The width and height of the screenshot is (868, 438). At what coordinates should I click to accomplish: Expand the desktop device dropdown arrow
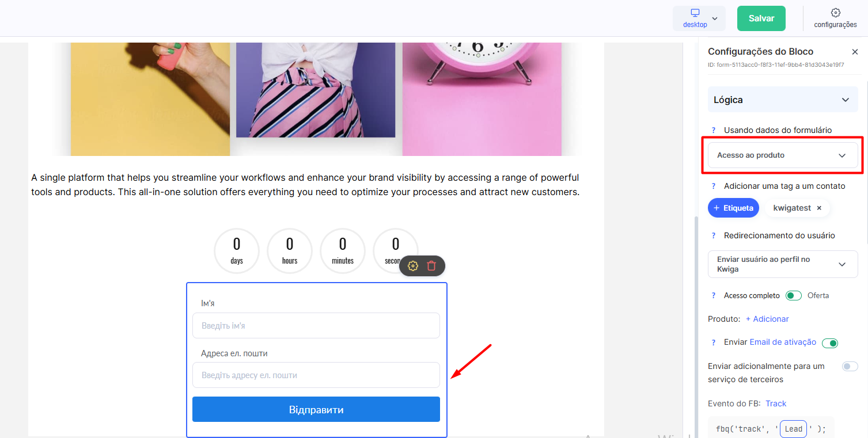click(715, 18)
